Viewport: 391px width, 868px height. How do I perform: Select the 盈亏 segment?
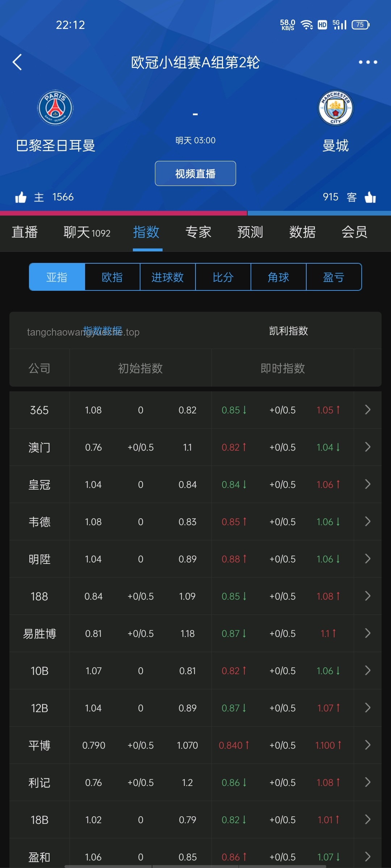coord(334,277)
